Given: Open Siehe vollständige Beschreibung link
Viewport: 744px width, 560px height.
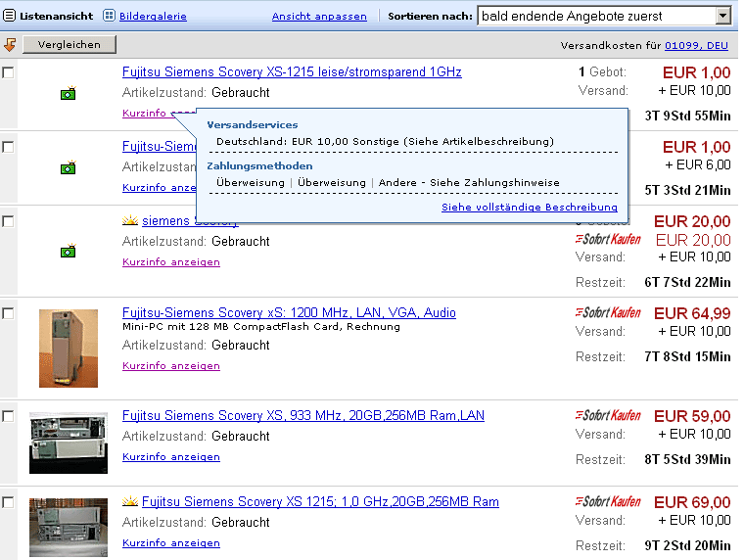Looking at the screenshot, I should pyautogui.click(x=530, y=207).
